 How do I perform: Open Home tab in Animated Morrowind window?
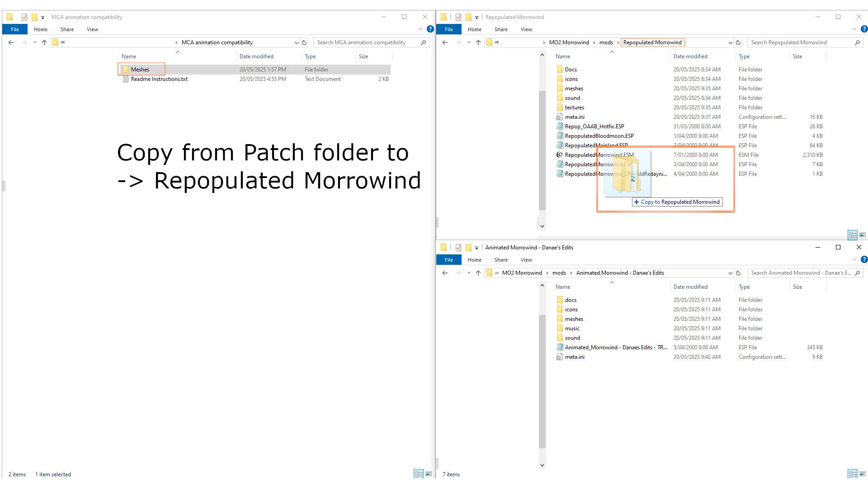[x=475, y=260]
